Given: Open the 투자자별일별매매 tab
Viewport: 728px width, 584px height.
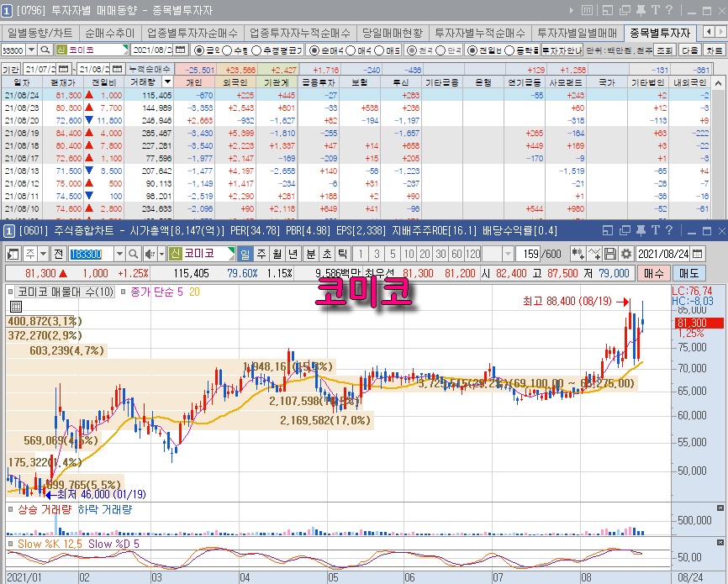Looking at the screenshot, I should pos(578,33).
